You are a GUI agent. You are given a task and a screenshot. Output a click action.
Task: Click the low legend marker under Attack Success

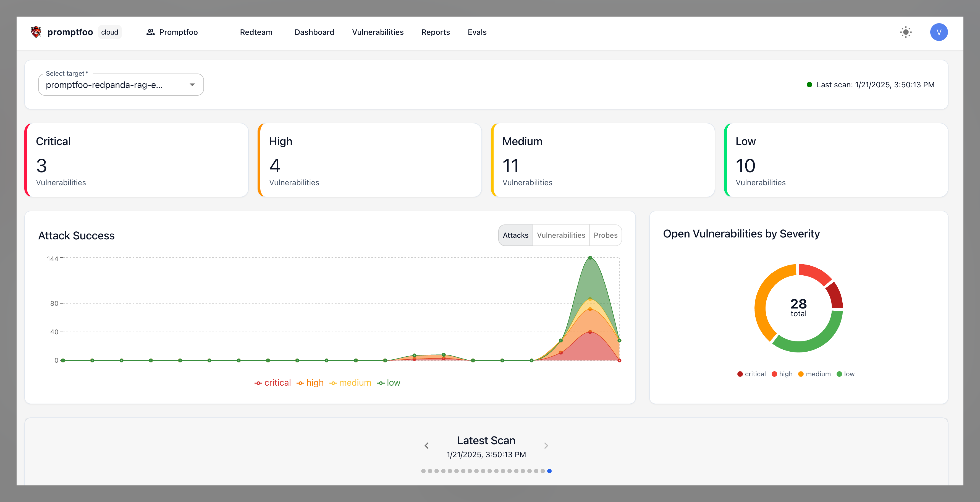381,383
